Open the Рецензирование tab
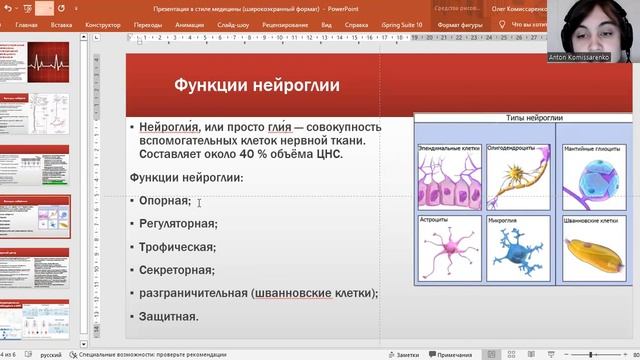The height and width of the screenshot is (360, 640). [x=285, y=25]
